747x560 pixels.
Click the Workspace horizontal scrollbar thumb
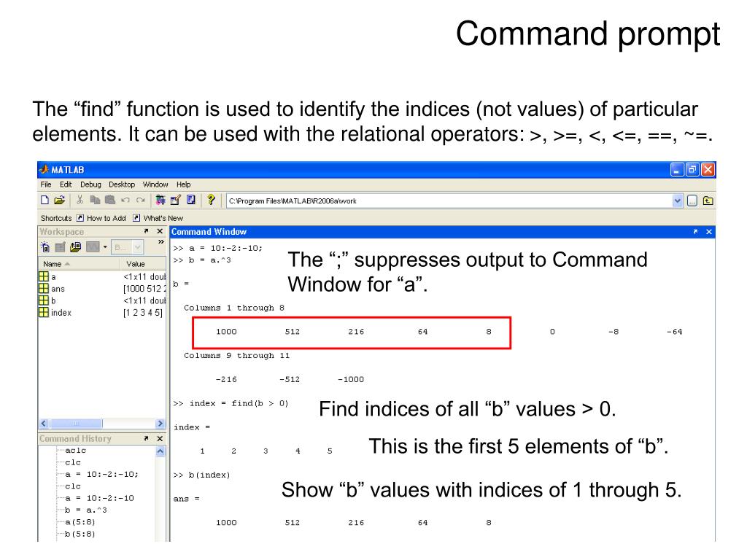pos(76,424)
